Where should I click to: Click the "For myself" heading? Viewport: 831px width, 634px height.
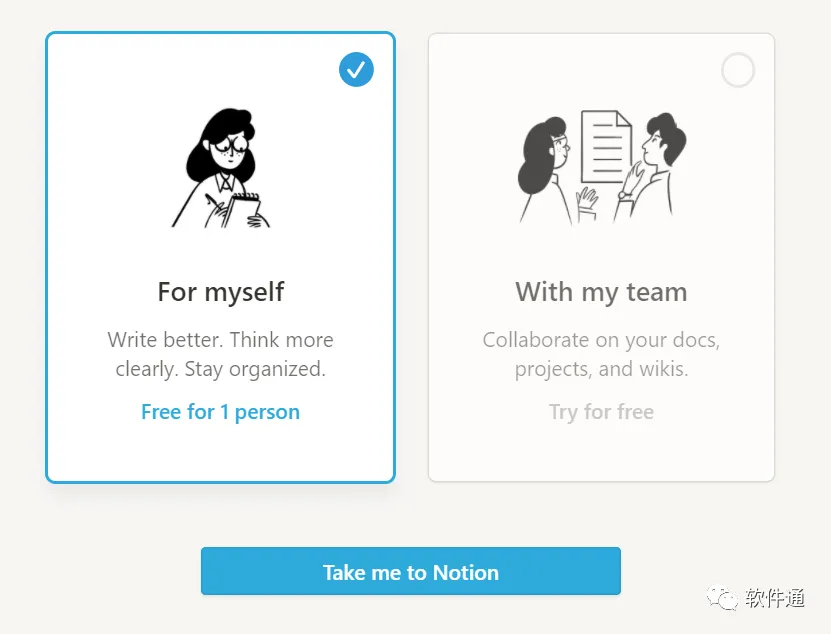pyautogui.click(x=221, y=292)
